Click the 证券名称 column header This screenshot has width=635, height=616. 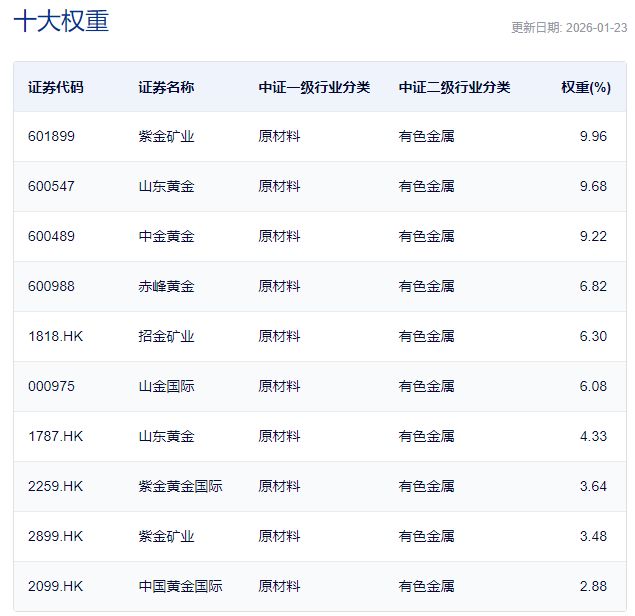coord(166,87)
